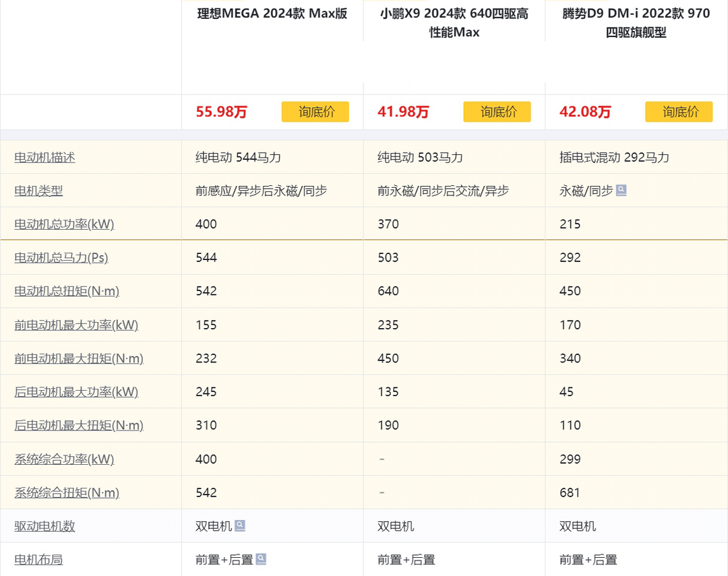Open the 电动机描述 parameter link

coord(44,158)
